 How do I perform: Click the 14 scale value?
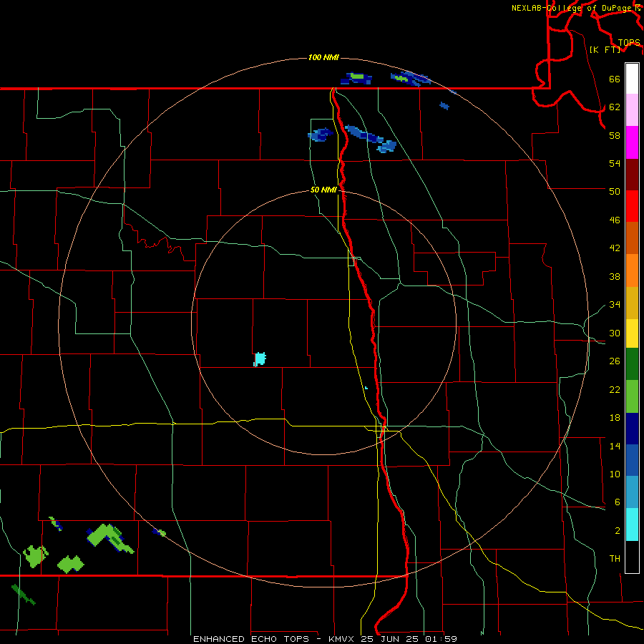615,446
